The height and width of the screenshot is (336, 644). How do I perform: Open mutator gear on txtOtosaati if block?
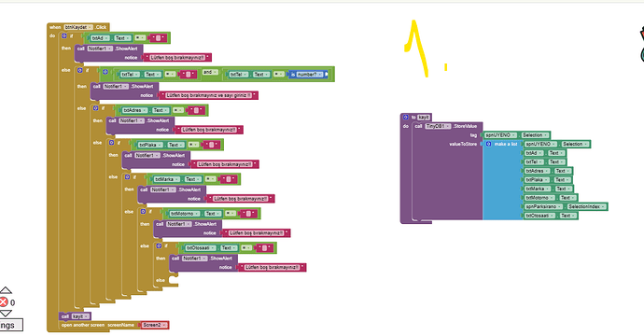point(159,246)
